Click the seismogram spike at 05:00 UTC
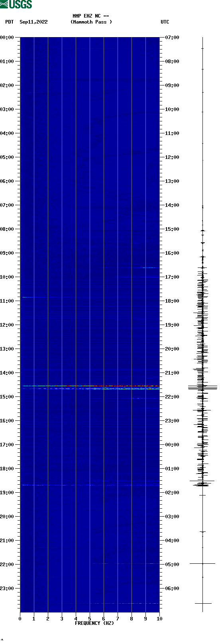 (x=202, y=563)
